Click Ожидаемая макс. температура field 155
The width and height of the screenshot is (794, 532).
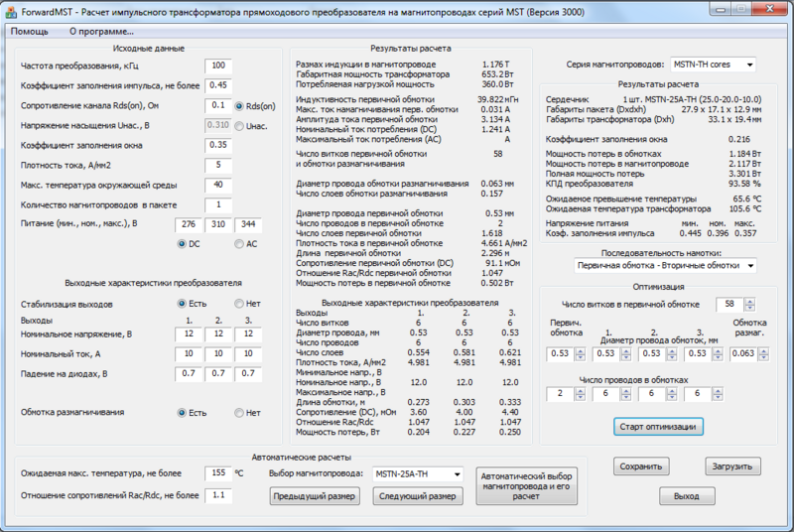[218, 473]
